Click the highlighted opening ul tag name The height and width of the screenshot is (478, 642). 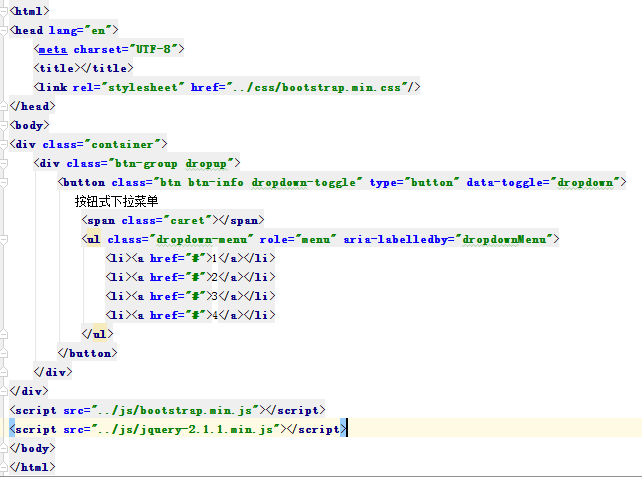tap(94, 239)
